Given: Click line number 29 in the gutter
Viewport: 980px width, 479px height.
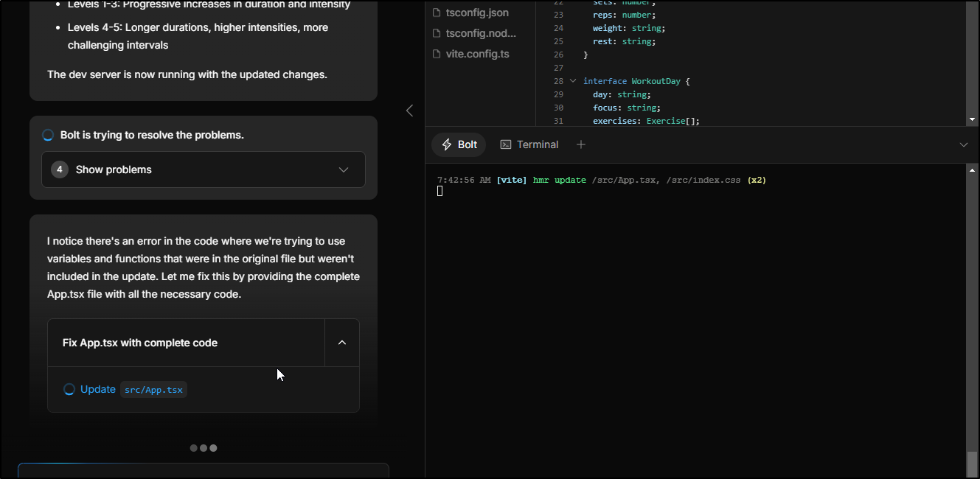Looking at the screenshot, I should pos(558,94).
